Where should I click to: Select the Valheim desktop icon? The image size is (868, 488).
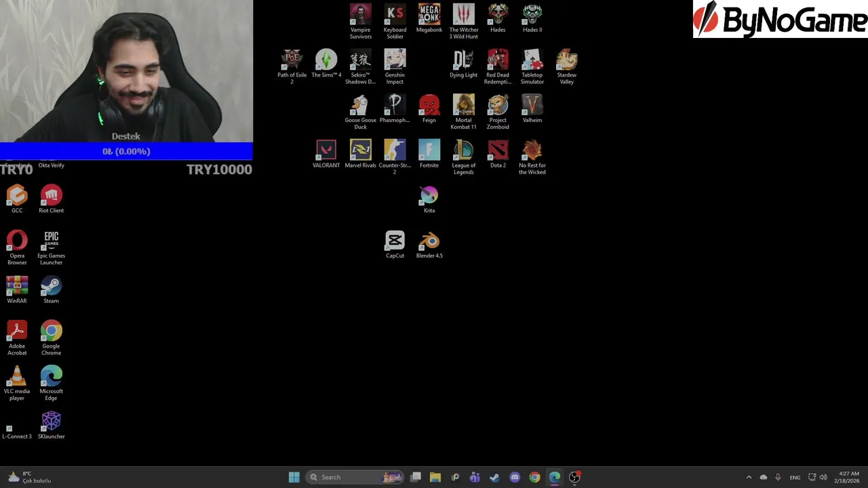tap(532, 108)
